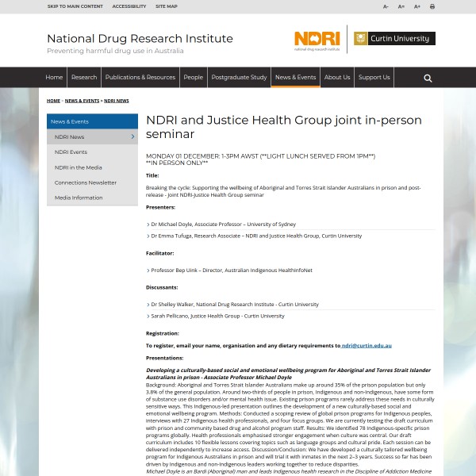Click News & Events breadcrumb link

tap(82, 101)
